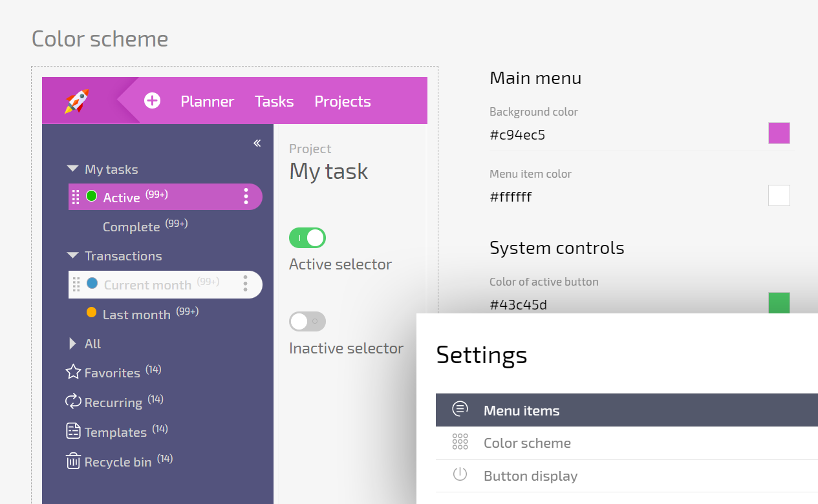Open the Recycle bin item
The width and height of the screenshot is (818, 504).
118,462
